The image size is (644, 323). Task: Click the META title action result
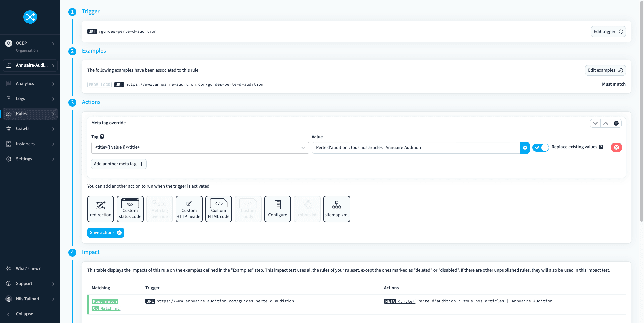click(x=468, y=301)
